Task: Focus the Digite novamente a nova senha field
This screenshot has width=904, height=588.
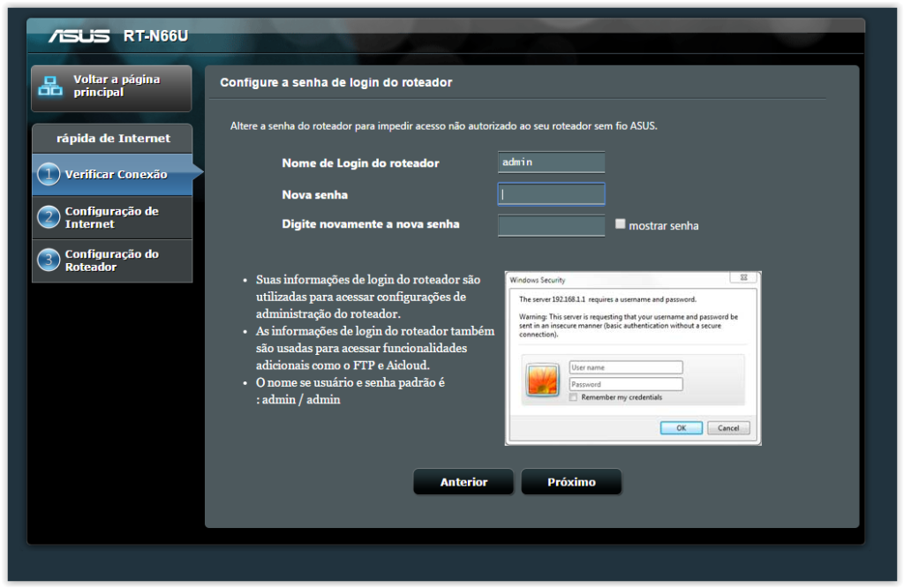Action: click(551, 225)
